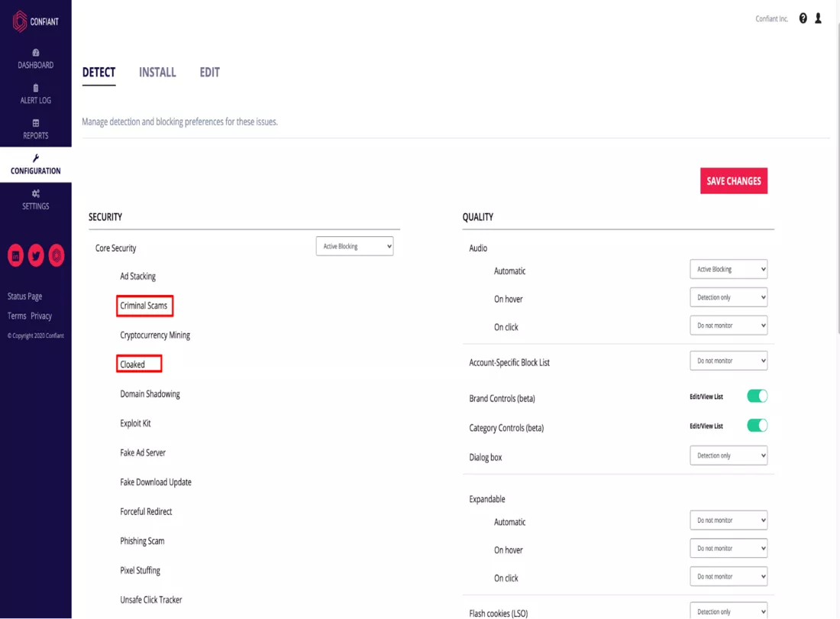Screen dimensions: 840x619
Task: Switch to the Install tab
Action: (x=157, y=73)
